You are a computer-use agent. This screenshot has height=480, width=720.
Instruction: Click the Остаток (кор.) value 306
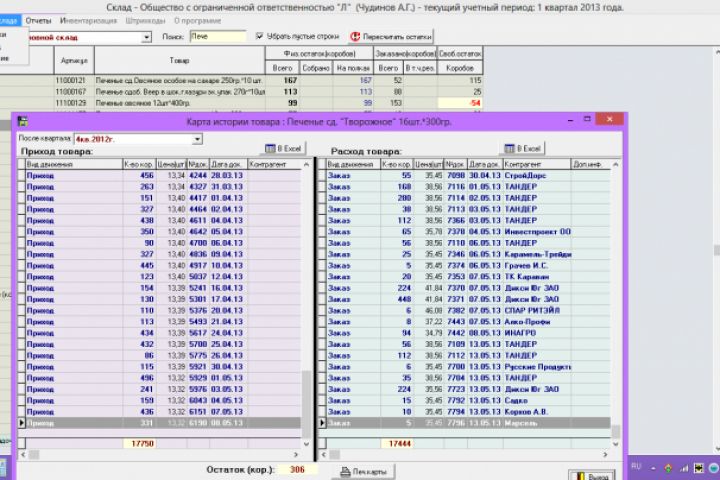pos(298,469)
